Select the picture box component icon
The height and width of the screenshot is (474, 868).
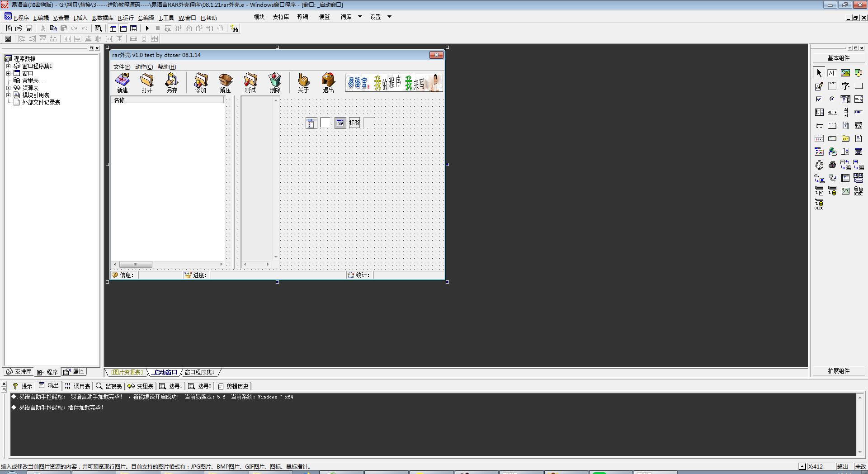click(845, 73)
